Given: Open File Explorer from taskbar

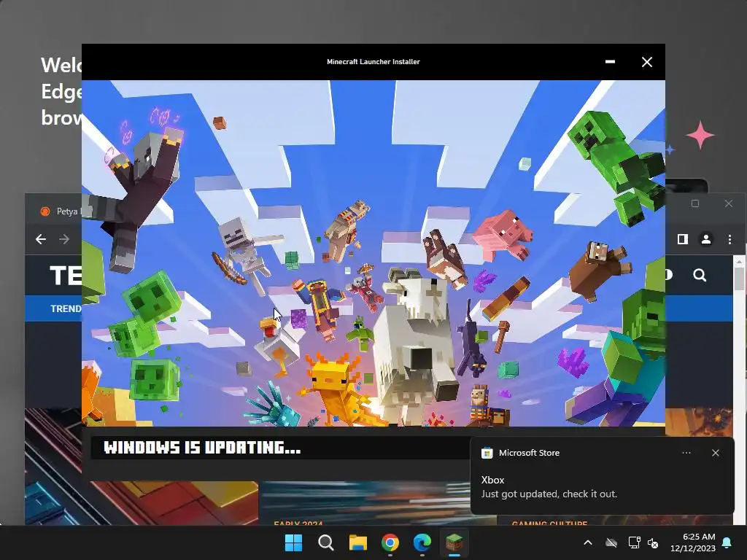Looking at the screenshot, I should point(357,542).
